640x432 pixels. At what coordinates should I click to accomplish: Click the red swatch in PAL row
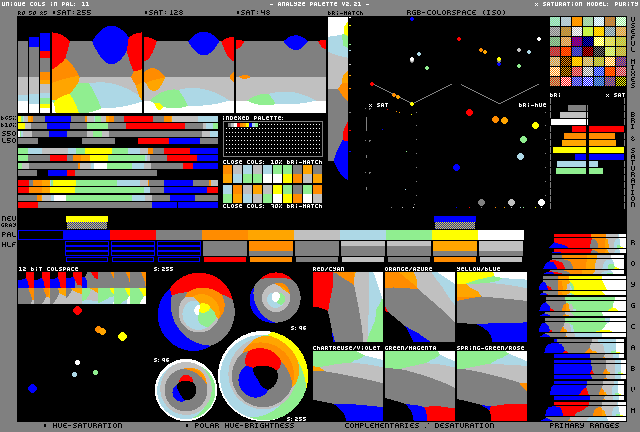click(133, 235)
